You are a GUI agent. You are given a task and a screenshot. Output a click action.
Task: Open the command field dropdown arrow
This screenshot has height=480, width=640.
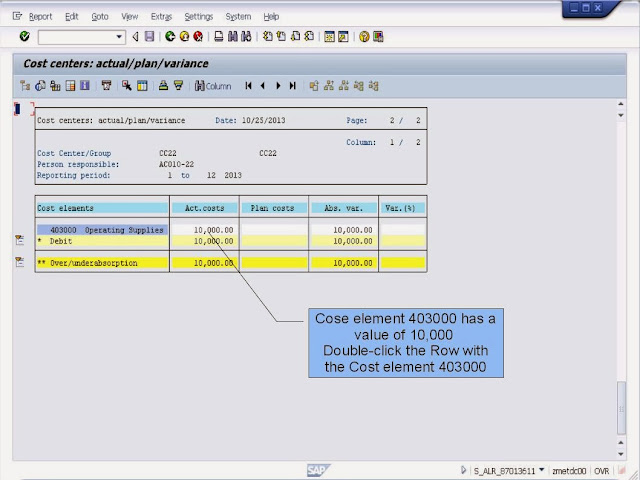point(119,37)
